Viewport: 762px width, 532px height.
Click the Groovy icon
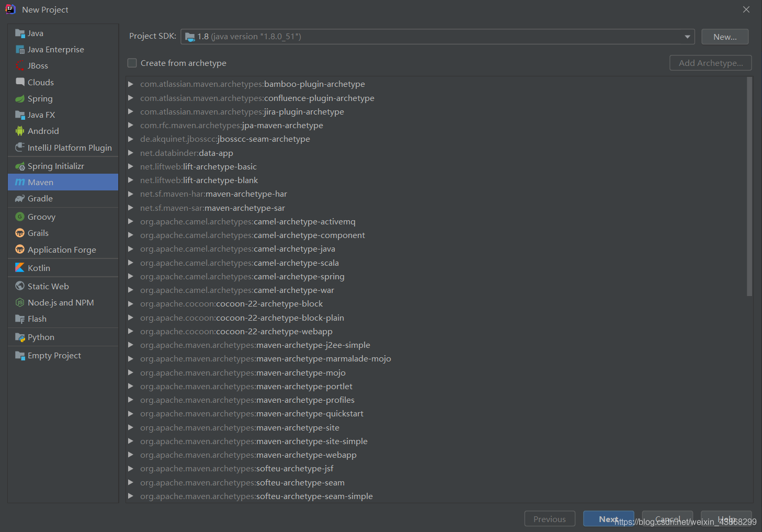pos(20,217)
